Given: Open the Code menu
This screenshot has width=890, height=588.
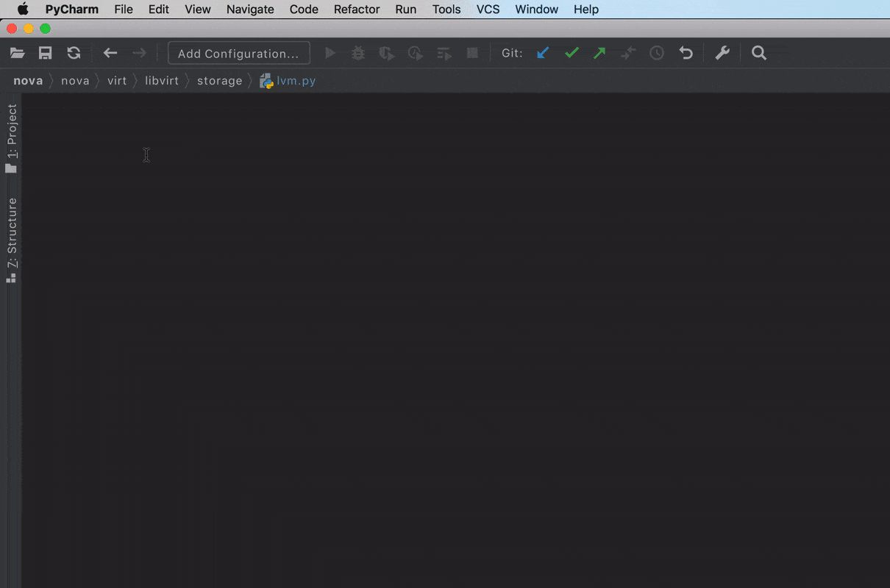Looking at the screenshot, I should [304, 10].
